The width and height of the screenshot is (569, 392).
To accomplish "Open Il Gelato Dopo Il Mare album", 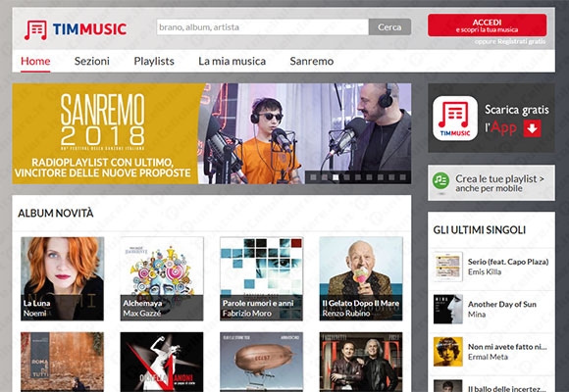I will point(361,278).
